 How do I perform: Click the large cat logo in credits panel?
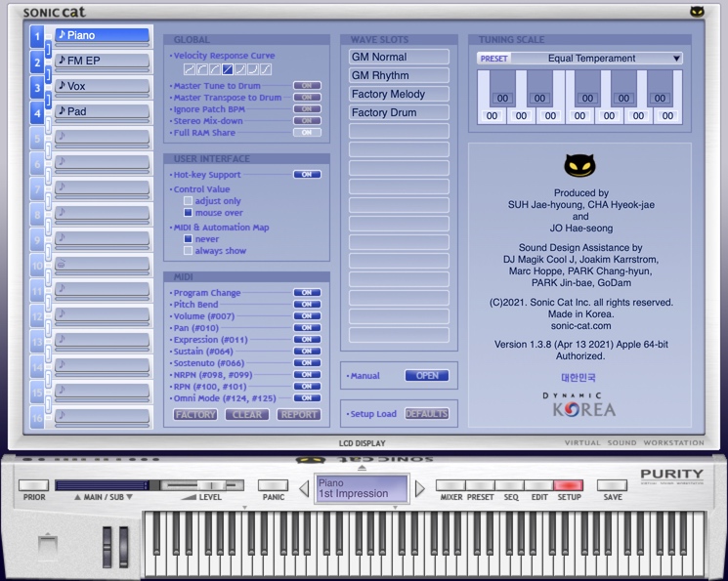579,165
